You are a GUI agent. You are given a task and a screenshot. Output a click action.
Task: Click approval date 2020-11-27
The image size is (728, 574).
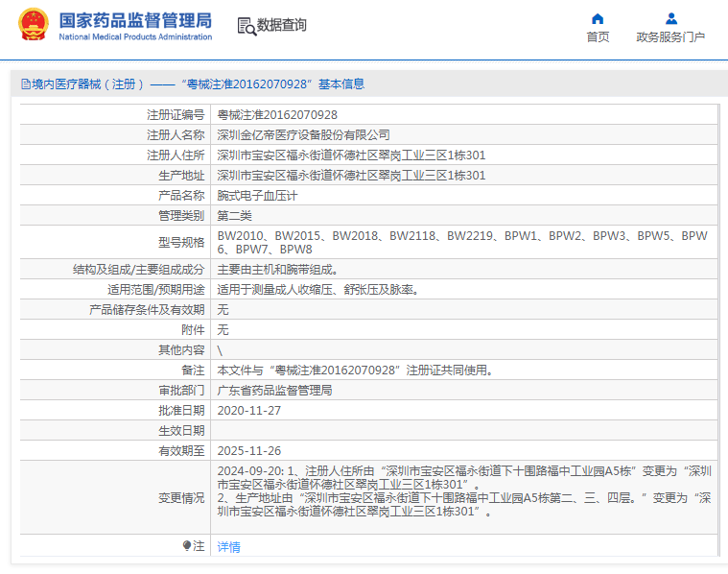[x=248, y=411]
